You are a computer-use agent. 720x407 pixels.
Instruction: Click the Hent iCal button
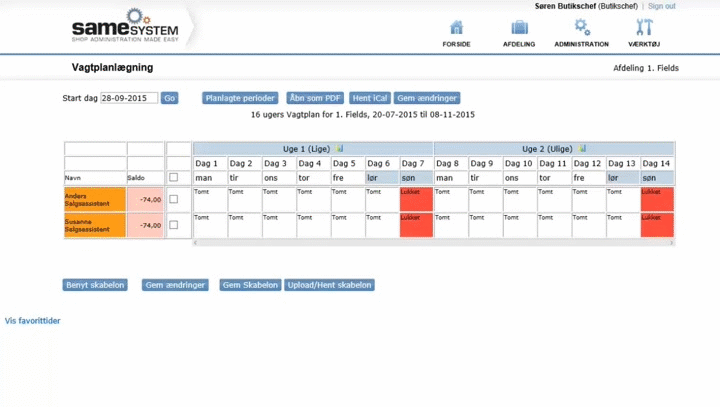point(369,98)
